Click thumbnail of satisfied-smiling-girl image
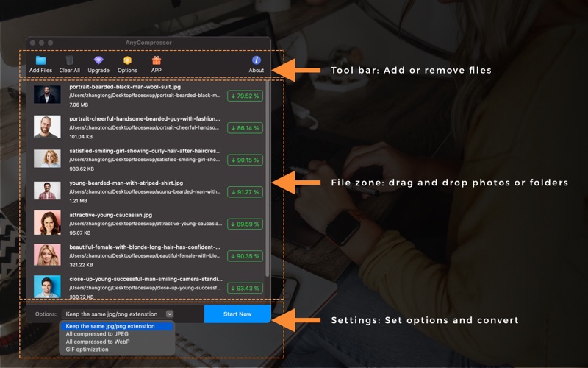Screen dimensions: 588x368 point(47,158)
